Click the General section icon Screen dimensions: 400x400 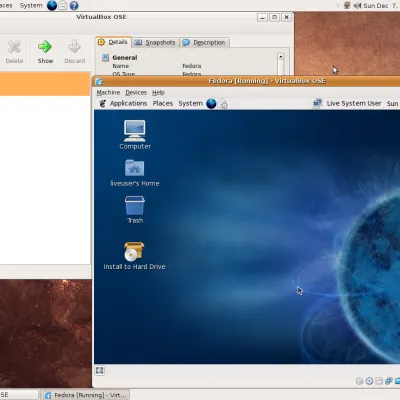click(x=105, y=57)
